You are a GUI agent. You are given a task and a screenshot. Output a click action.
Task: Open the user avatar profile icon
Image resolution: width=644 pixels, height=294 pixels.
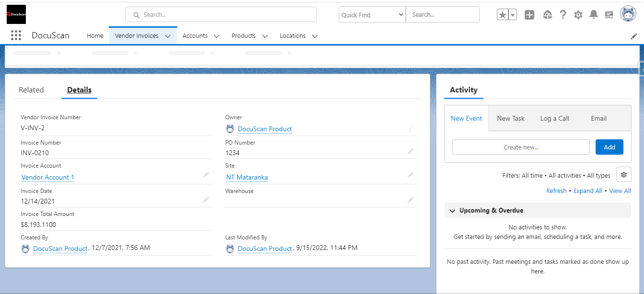(x=628, y=13)
